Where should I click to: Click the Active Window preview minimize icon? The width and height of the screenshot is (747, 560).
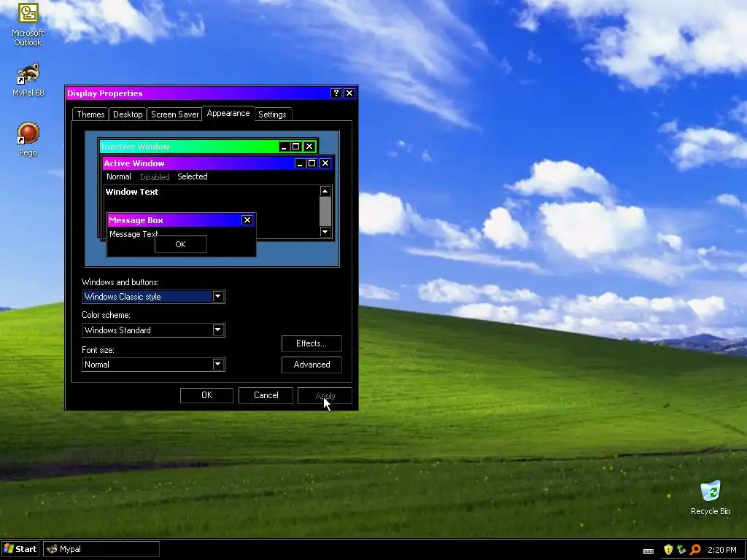[x=300, y=163]
